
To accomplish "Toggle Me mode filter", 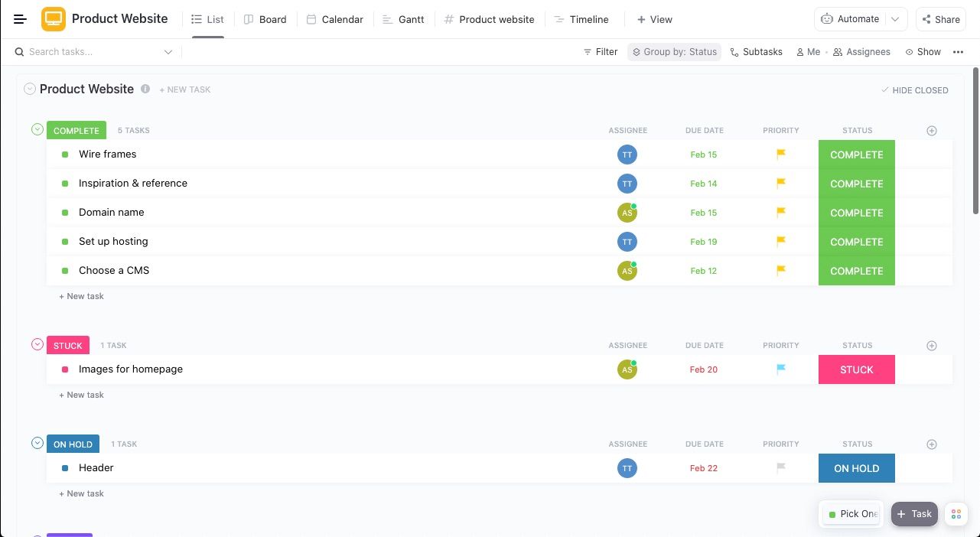I will click(808, 52).
